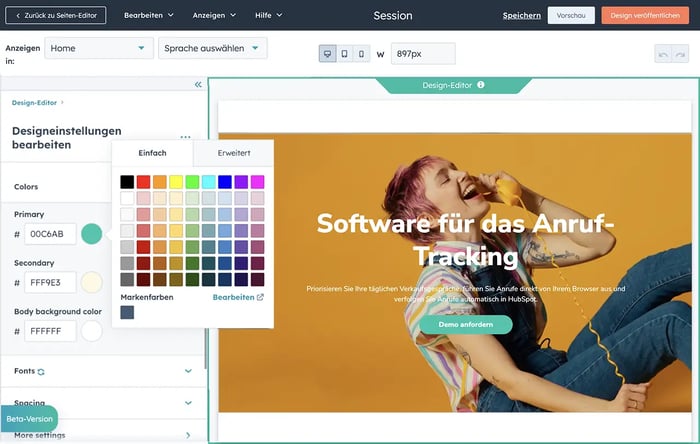
Task: Click the Beta-Version badge
Action: coord(29,419)
